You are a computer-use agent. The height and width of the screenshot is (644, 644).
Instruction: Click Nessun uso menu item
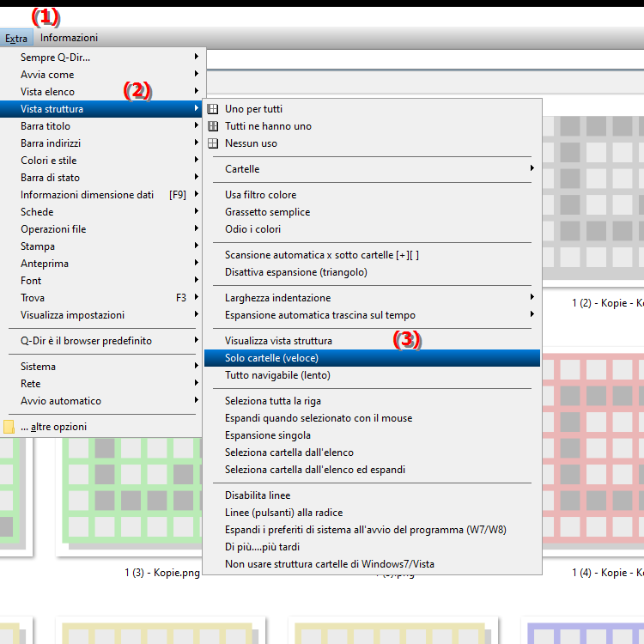click(x=372, y=143)
